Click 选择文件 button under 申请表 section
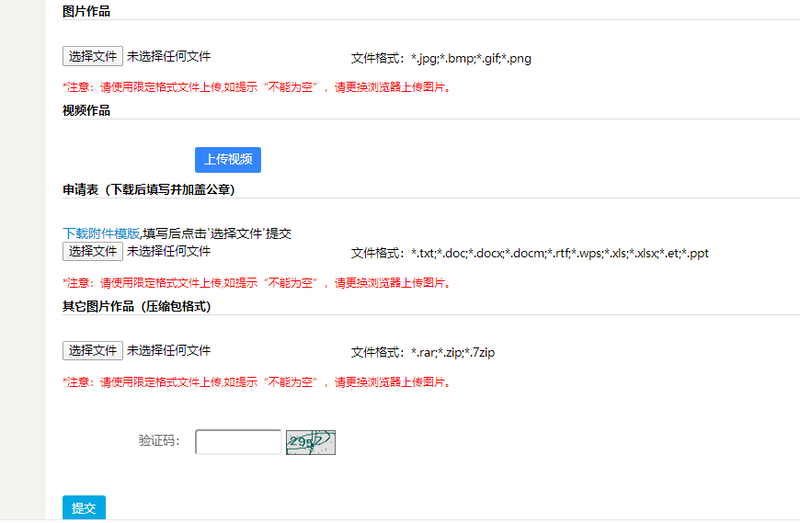This screenshot has height=523, width=800. click(92, 252)
